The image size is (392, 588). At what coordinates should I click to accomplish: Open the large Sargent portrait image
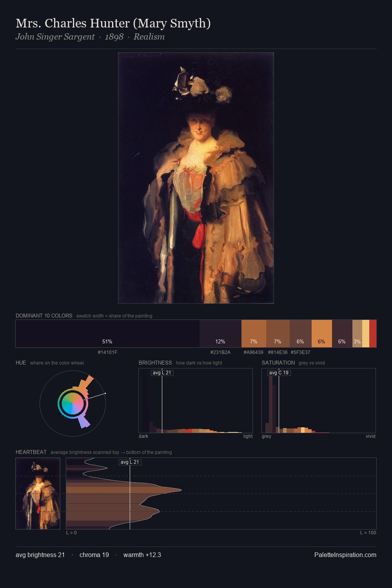[196, 178]
